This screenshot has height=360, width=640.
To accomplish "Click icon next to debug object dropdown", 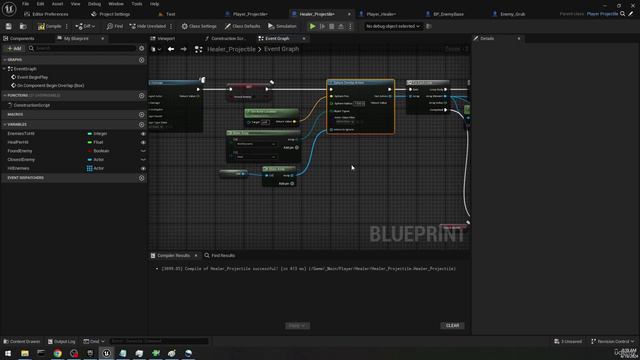I will click(428, 26).
